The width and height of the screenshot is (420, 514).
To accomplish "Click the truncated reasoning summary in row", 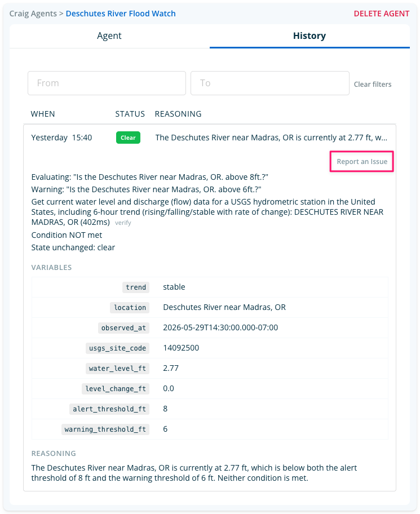I will tap(271, 138).
